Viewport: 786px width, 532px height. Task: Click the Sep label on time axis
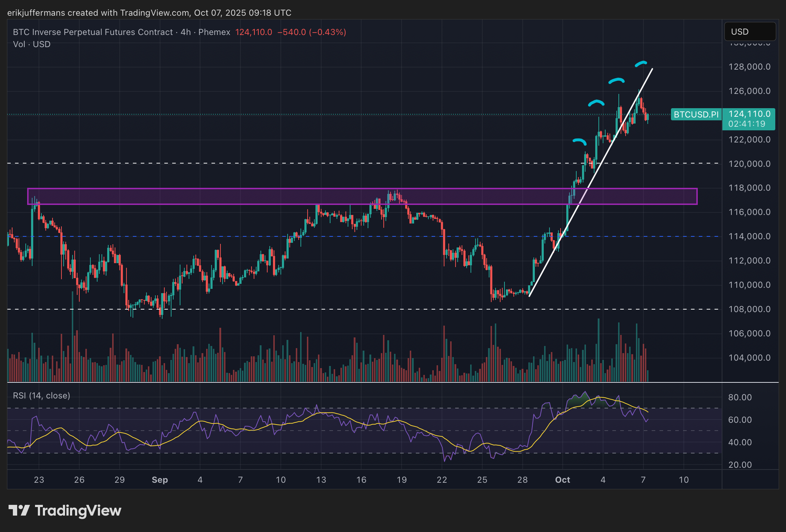pos(160,480)
